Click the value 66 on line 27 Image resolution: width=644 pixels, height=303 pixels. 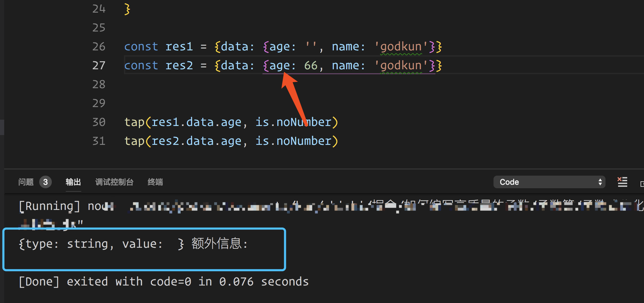point(311,65)
